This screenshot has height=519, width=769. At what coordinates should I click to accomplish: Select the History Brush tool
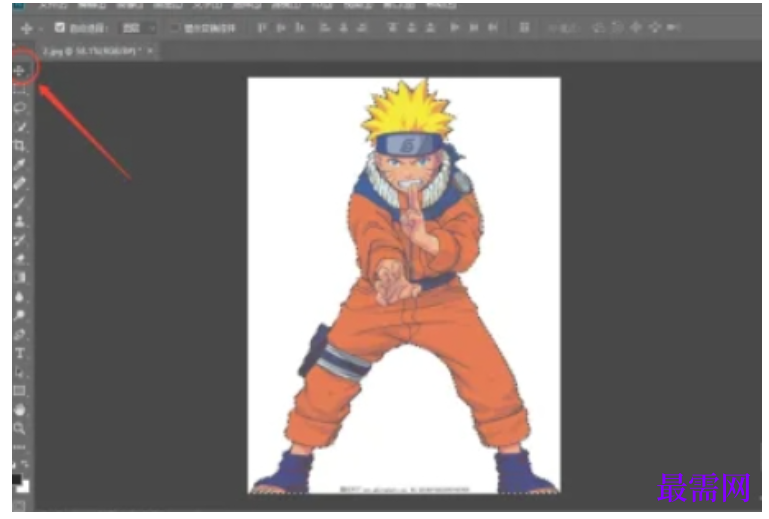19,240
